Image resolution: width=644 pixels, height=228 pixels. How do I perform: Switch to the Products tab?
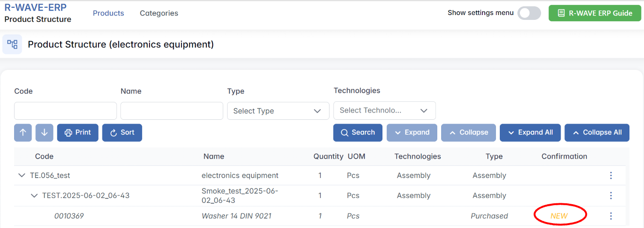tap(108, 13)
